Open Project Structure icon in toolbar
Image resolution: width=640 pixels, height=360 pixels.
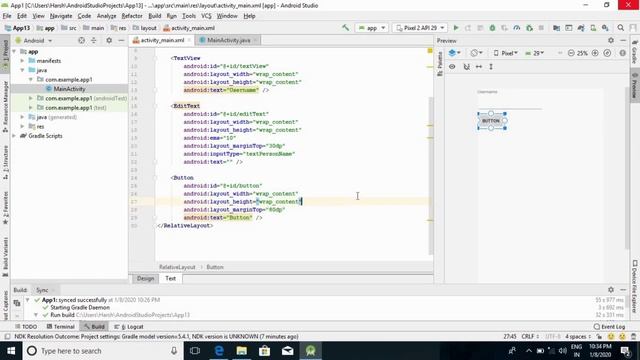click(x=556, y=28)
